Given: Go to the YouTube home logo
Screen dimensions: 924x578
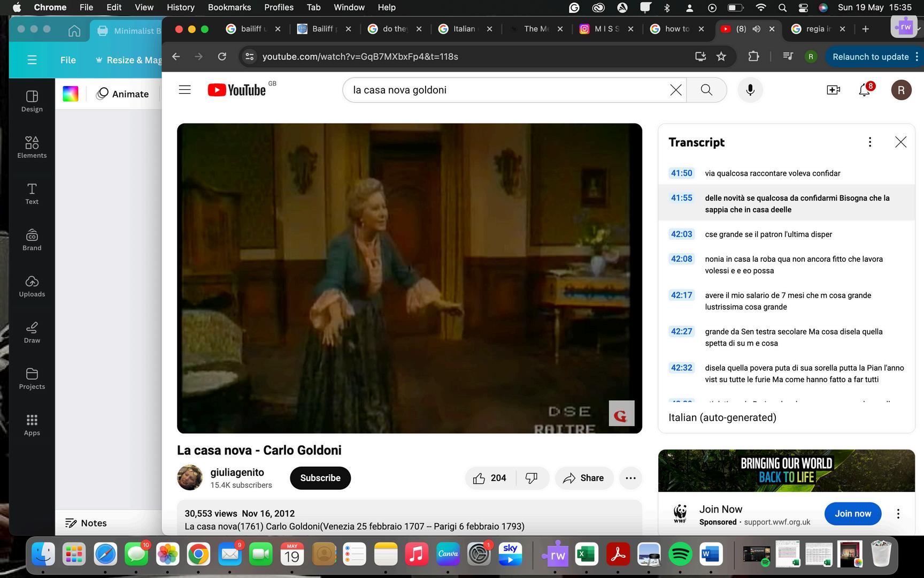Looking at the screenshot, I should pyautogui.click(x=237, y=90).
